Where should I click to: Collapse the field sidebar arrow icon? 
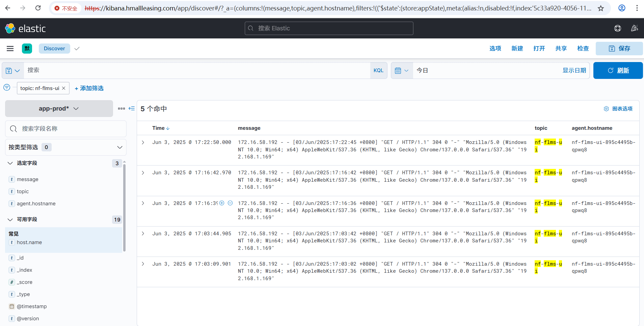pyautogui.click(x=132, y=109)
